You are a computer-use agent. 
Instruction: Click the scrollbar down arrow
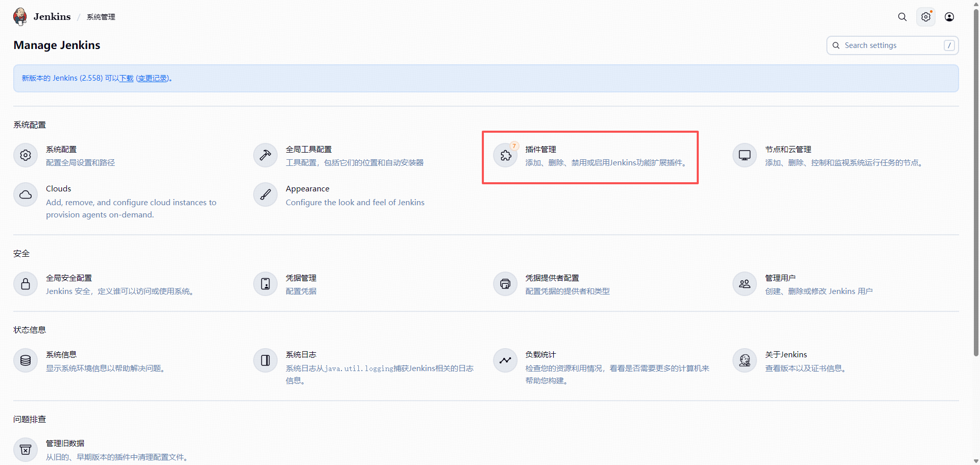tap(976, 461)
